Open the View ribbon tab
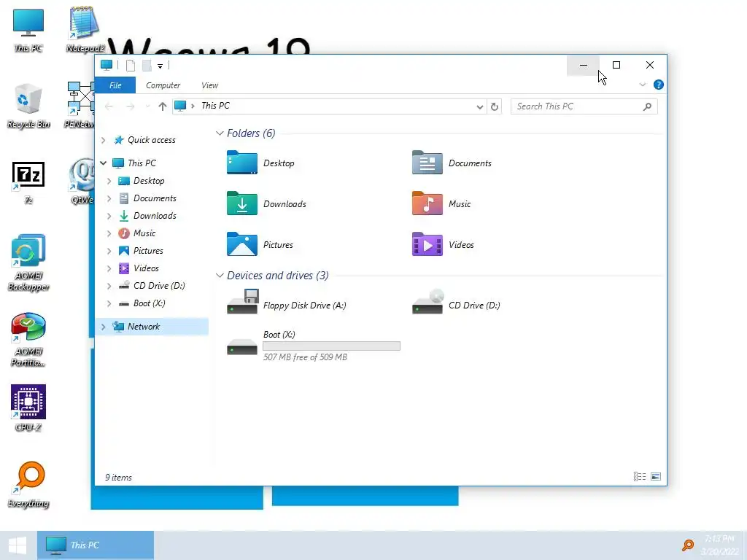747x560 pixels. (x=209, y=85)
